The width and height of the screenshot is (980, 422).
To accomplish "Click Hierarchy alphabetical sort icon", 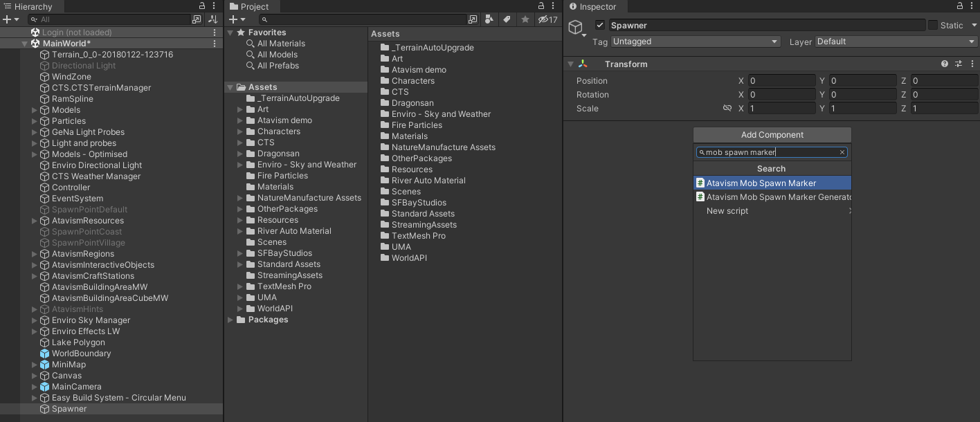I will (x=213, y=19).
